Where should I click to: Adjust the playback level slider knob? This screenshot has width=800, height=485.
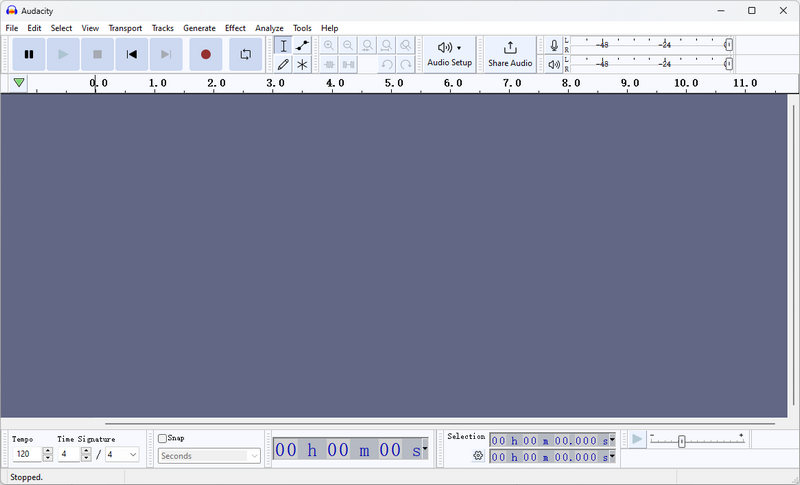pos(729,64)
